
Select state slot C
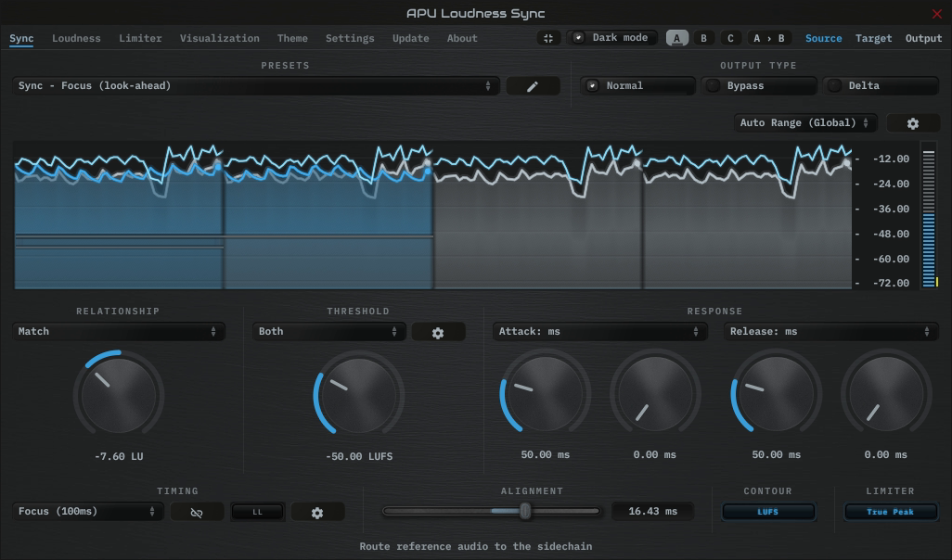coord(730,38)
